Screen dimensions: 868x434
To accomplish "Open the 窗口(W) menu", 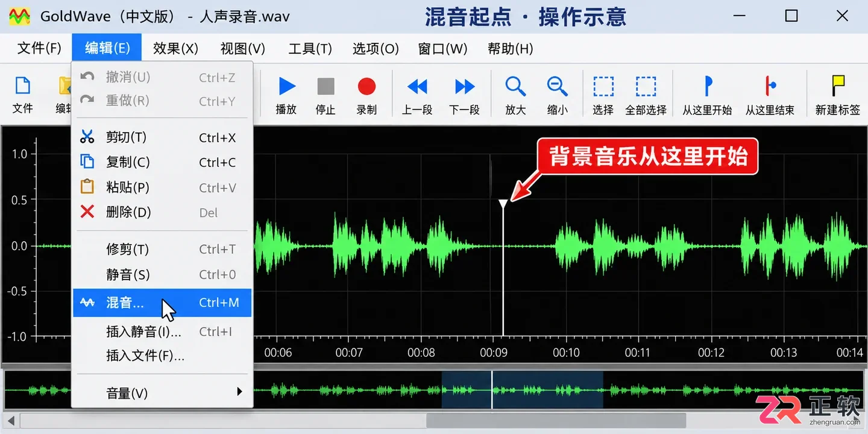I will point(442,48).
